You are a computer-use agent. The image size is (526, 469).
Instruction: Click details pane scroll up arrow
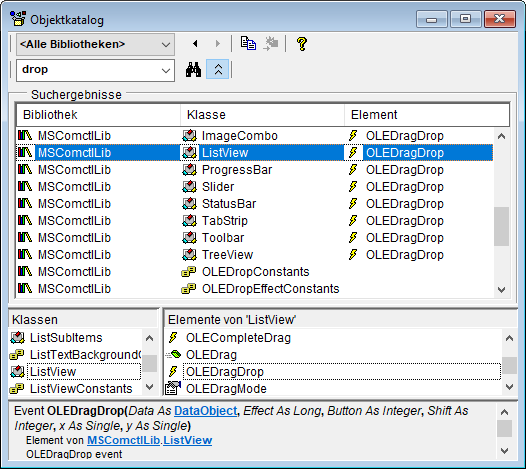click(505, 412)
